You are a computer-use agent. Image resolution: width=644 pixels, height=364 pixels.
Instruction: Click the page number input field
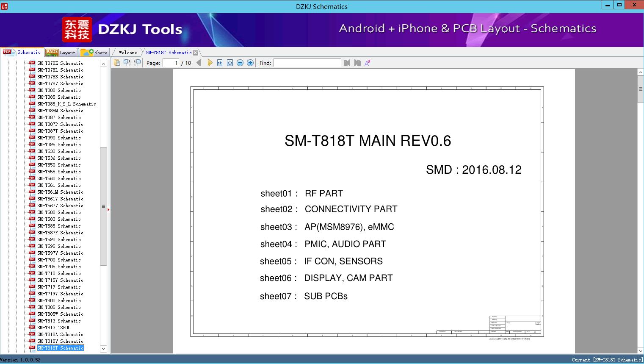point(171,63)
